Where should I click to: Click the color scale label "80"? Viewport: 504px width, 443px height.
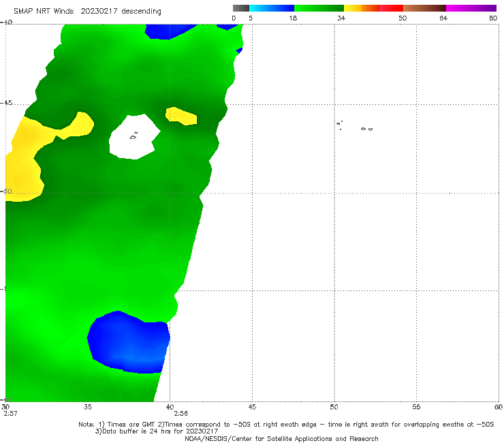[493, 18]
